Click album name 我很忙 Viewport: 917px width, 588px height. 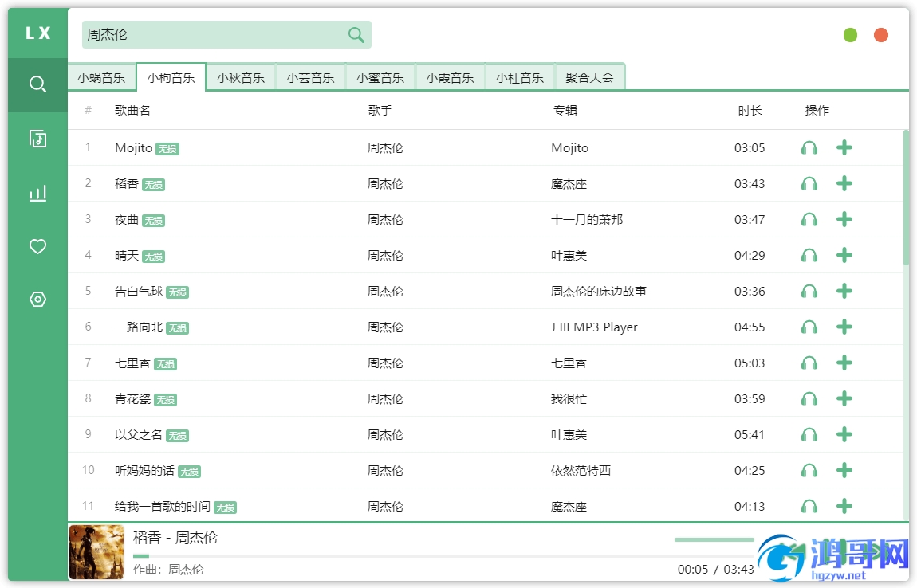pos(569,399)
